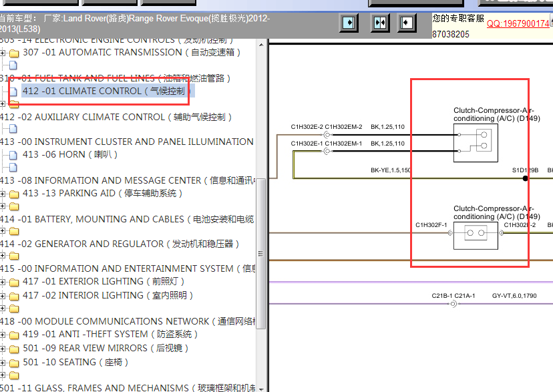Click folder icon beside 307-01 AUTOMATIC TRANSMISSION
This screenshot has height=392, width=553.
tap(14, 53)
